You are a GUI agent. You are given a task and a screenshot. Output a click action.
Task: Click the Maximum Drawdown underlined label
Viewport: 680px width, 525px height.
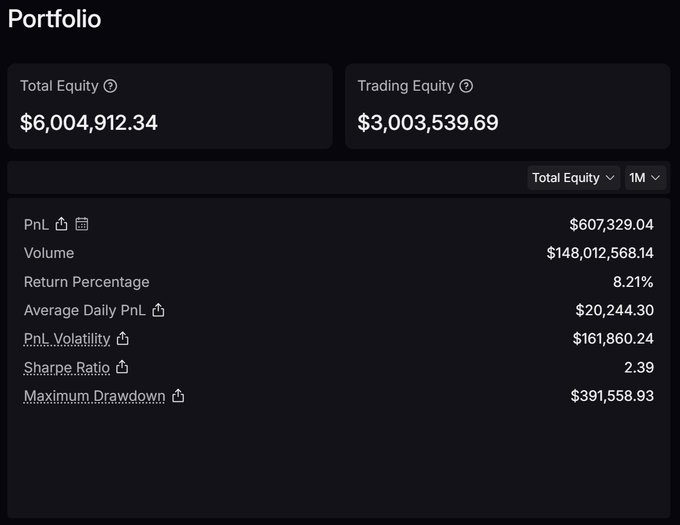click(x=94, y=396)
